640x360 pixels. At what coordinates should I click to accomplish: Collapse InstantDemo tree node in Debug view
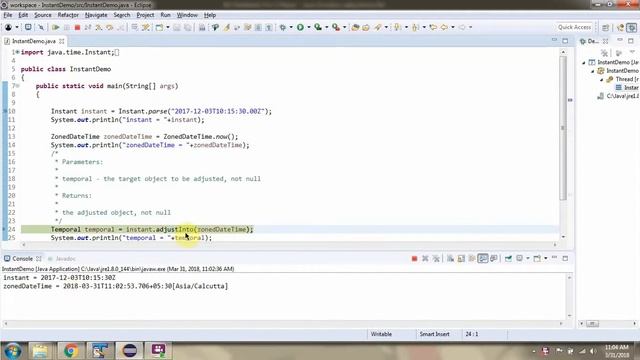584,62
